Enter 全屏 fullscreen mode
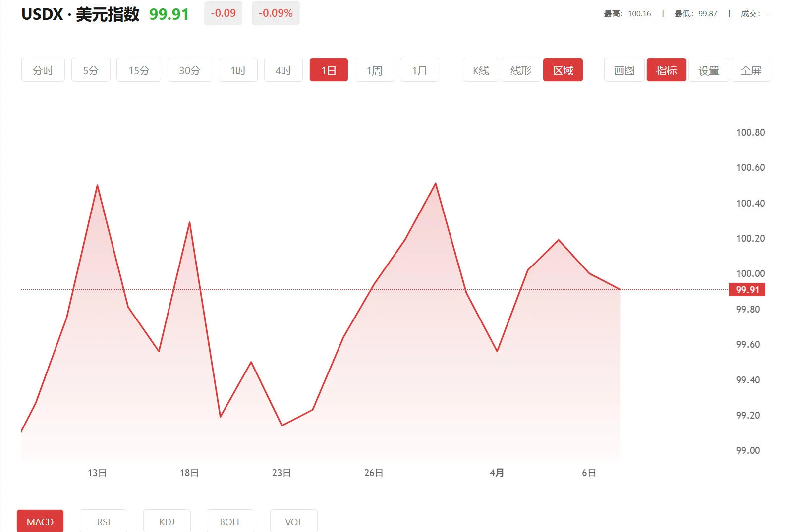 (x=751, y=70)
